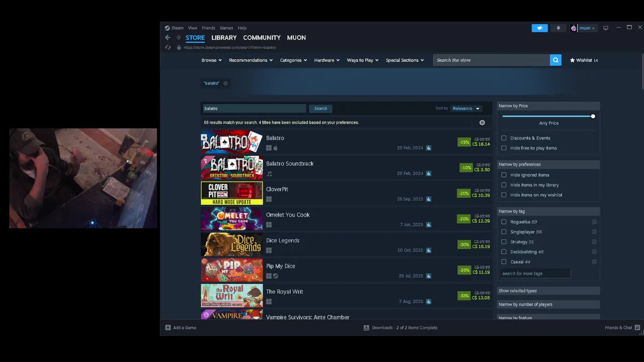The height and width of the screenshot is (362, 644).
Task: Click the search for more tags field
Action: point(535,274)
